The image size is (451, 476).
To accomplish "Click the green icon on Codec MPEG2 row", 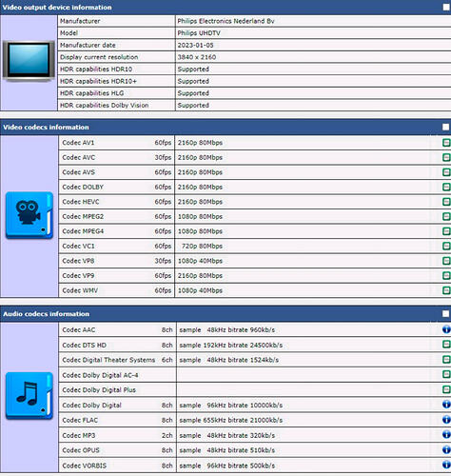I will coord(446,216).
